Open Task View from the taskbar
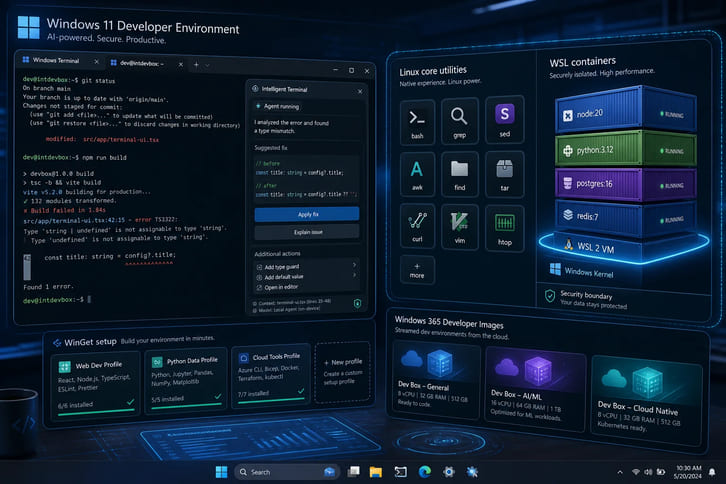 point(353,472)
